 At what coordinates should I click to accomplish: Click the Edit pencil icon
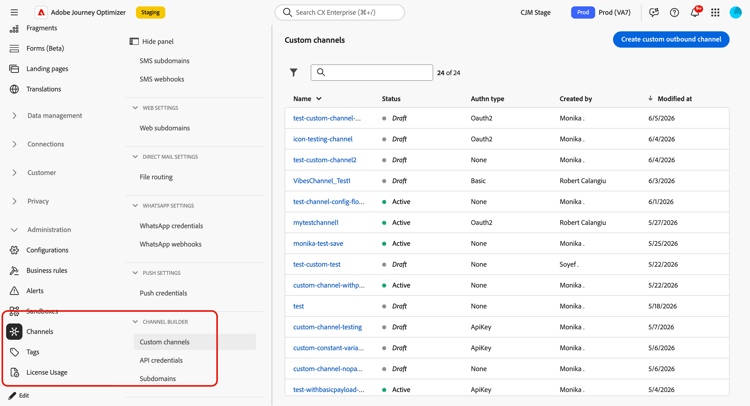(x=12, y=396)
